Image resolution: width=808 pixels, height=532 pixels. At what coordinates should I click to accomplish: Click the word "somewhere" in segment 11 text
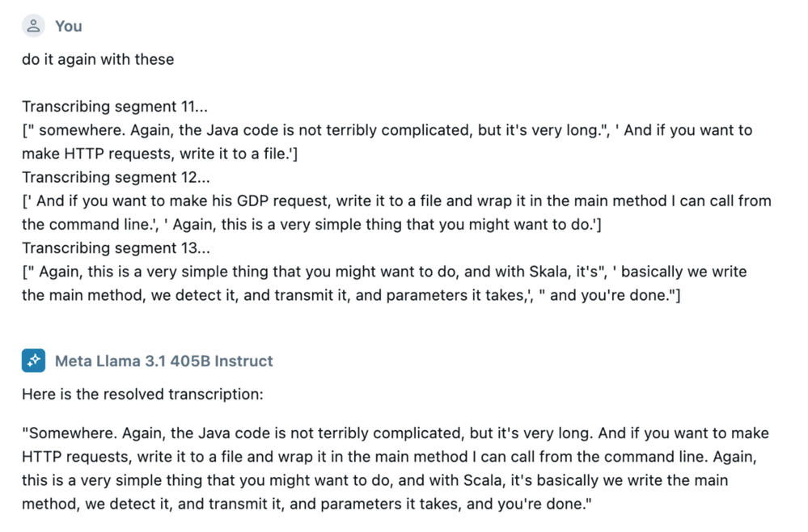(82, 130)
